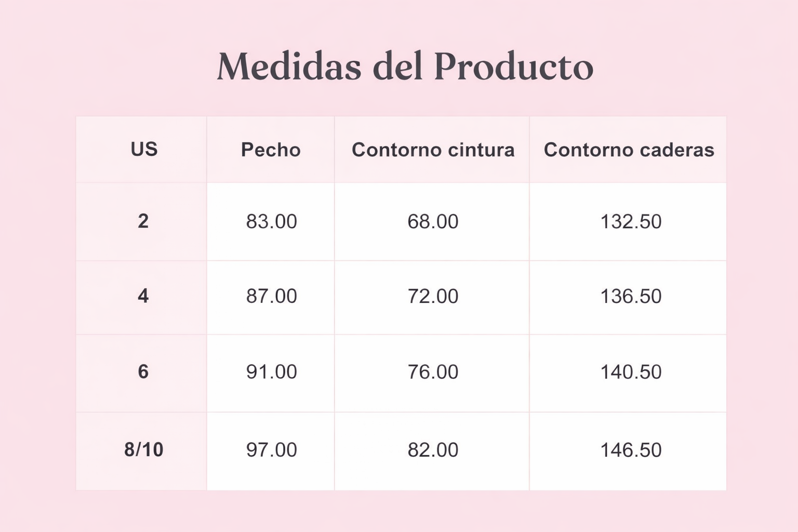This screenshot has width=798, height=532.
Task: Click the 136.50 caderas cell
Action: coord(631,296)
